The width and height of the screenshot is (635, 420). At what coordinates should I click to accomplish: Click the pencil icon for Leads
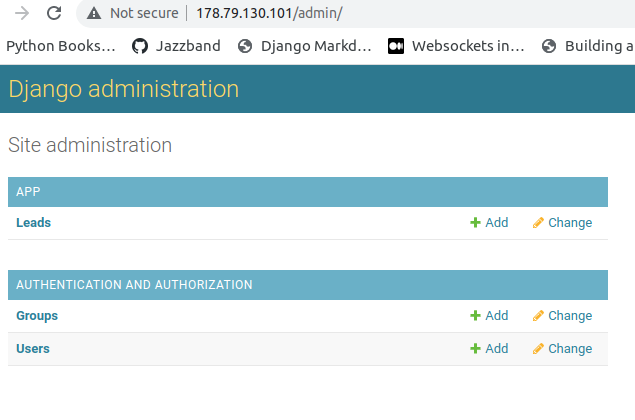pos(538,222)
